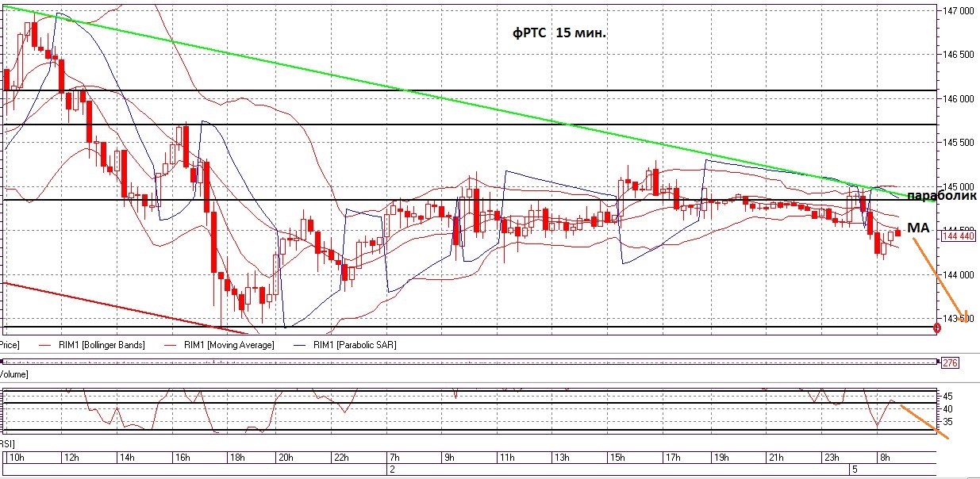This screenshot has height=479, width=980.
Task: Click the RSI scale value 45
Action: tap(947, 396)
